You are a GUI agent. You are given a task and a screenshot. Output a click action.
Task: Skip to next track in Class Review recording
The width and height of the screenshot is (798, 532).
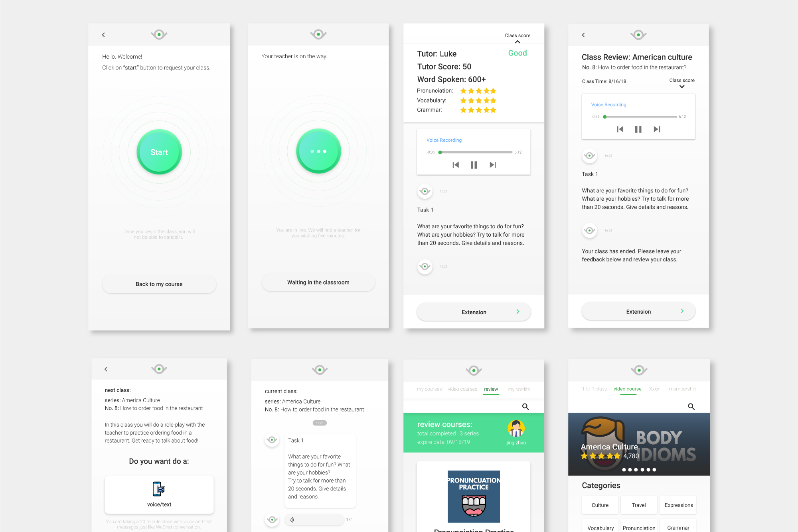coord(657,129)
